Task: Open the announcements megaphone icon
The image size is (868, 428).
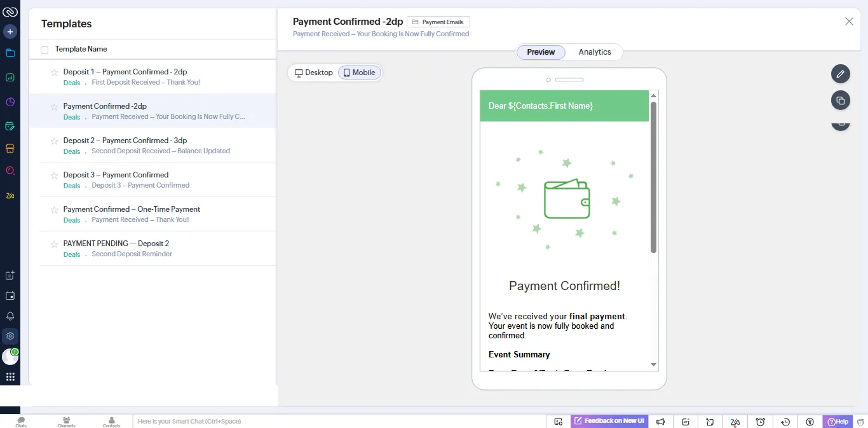Action: click(x=661, y=422)
